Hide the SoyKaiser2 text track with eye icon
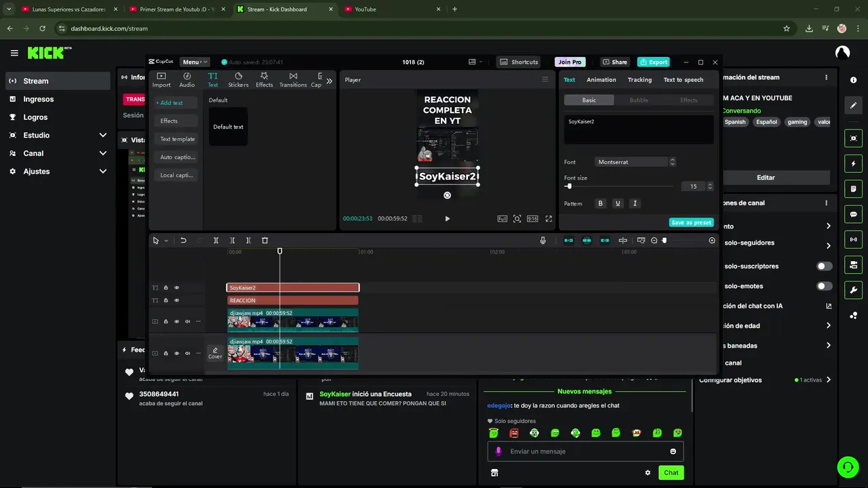Screen dimensions: 868x488 tap(177, 287)
